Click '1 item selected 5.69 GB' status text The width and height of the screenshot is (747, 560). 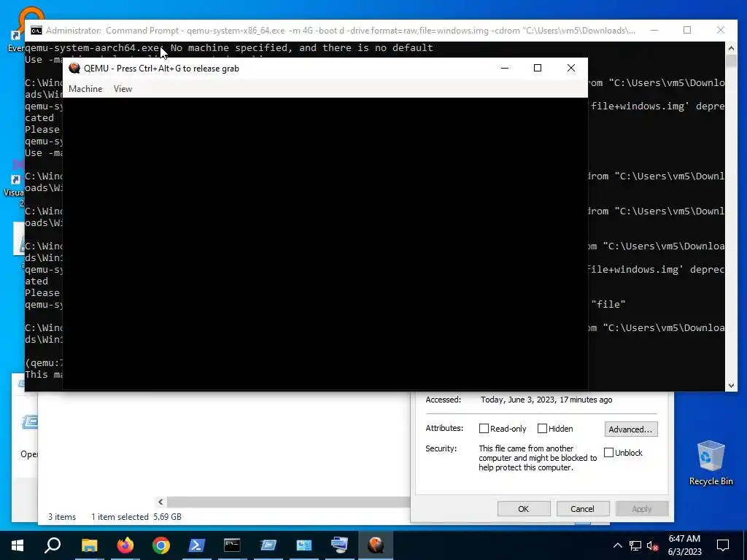(x=136, y=517)
